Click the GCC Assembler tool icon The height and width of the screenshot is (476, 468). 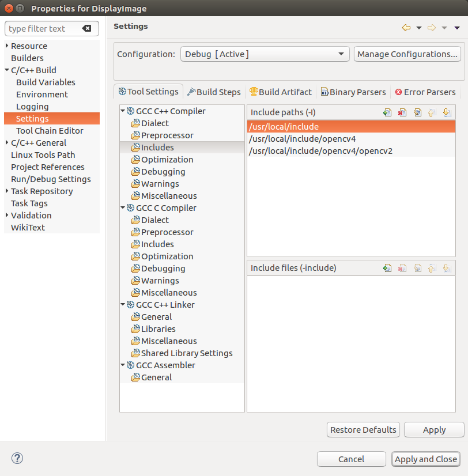(x=130, y=365)
